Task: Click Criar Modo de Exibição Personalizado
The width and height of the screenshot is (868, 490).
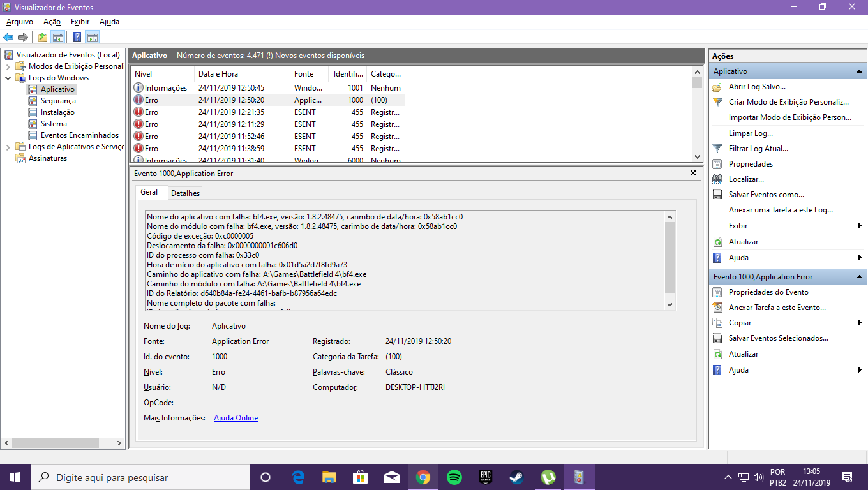Action: [x=789, y=102]
